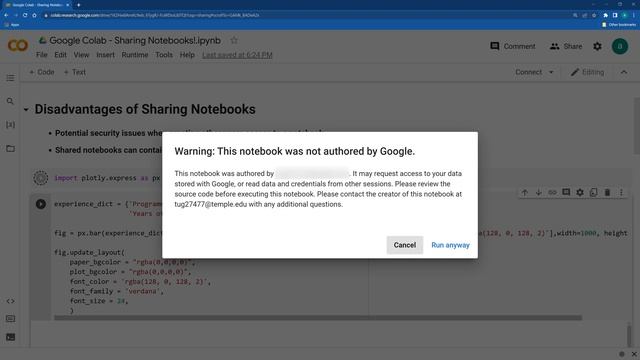640x360 pixels.
Task: Add a new Code cell
Action: pos(42,72)
